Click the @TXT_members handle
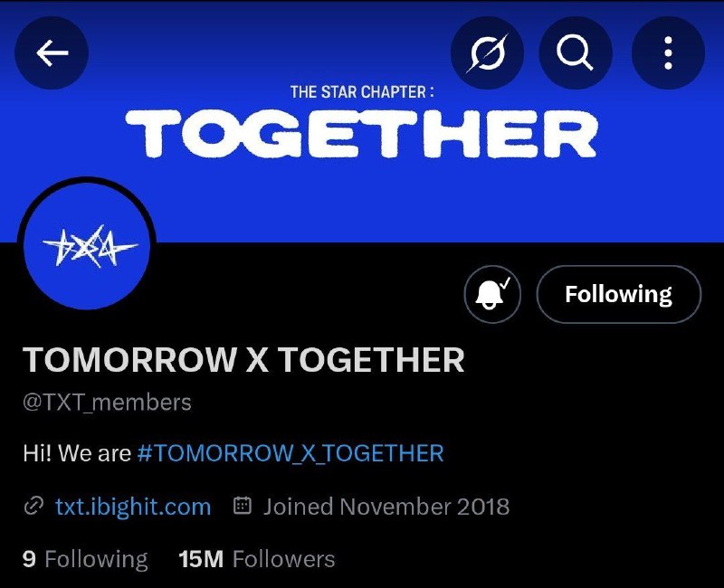The image size is (724, 588). tap(107, 403)
